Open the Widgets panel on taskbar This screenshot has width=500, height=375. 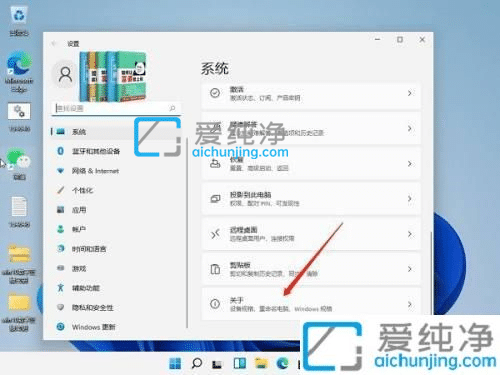(x=239, y=364)
